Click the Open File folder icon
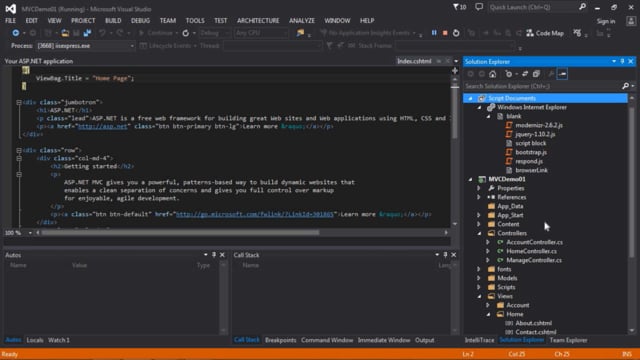Viewport: 640px width, 360px height. [65, 33]
